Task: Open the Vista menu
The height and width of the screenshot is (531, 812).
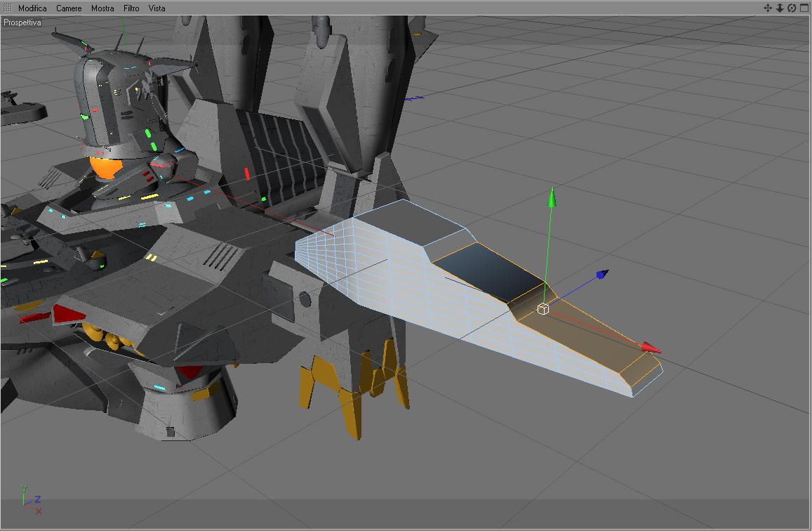Action: (x=157, y=8)
